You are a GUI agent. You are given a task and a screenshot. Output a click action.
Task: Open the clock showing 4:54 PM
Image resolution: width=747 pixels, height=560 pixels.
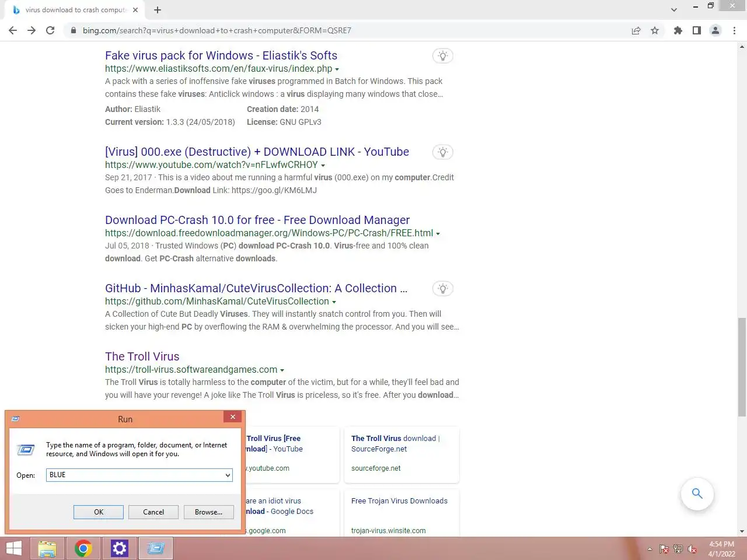[x=722, y=549]
